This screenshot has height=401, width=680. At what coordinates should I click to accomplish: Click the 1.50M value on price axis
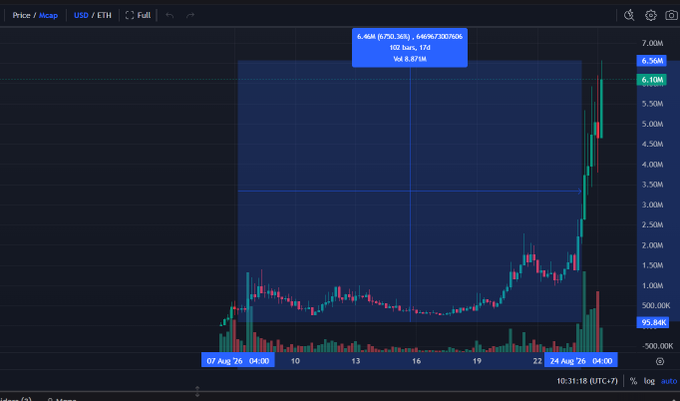(652, 265)
